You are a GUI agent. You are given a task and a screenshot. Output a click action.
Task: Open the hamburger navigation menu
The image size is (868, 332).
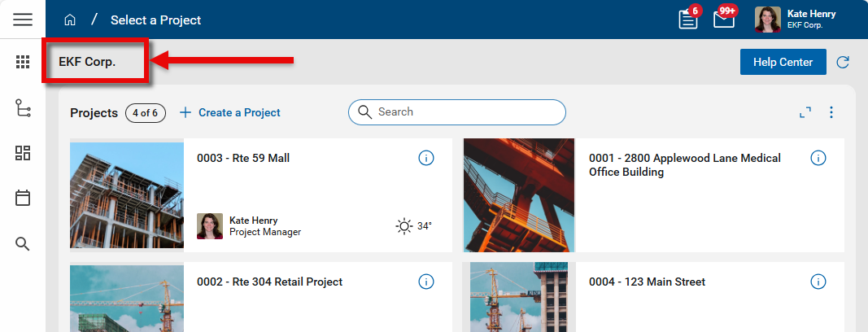point(23,20)
